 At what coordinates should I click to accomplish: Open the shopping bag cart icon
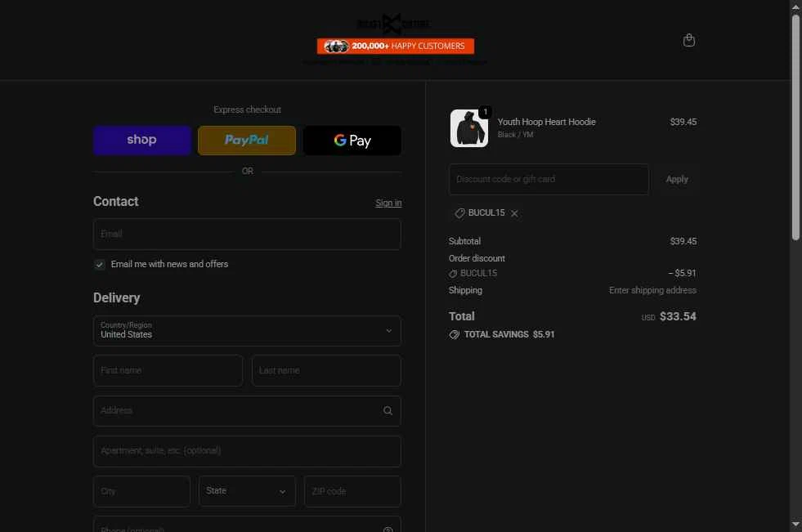pos(689,40)
